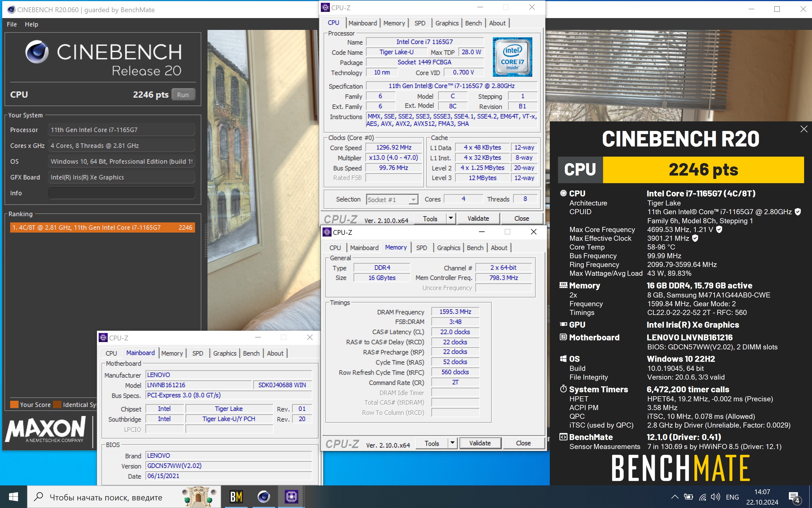The width and height of the screenshot is (812, 508).
Task: Select the ranking row for i7-1165G7
Action: tap(102, 227)
